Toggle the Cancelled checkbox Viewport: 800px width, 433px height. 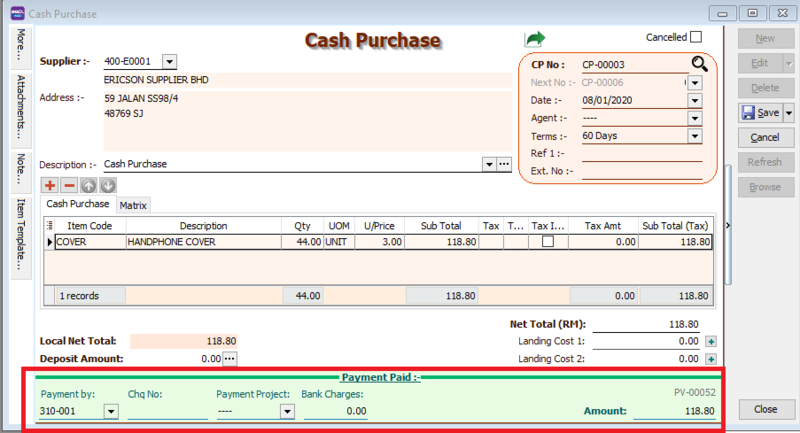[x=696, y=37]
